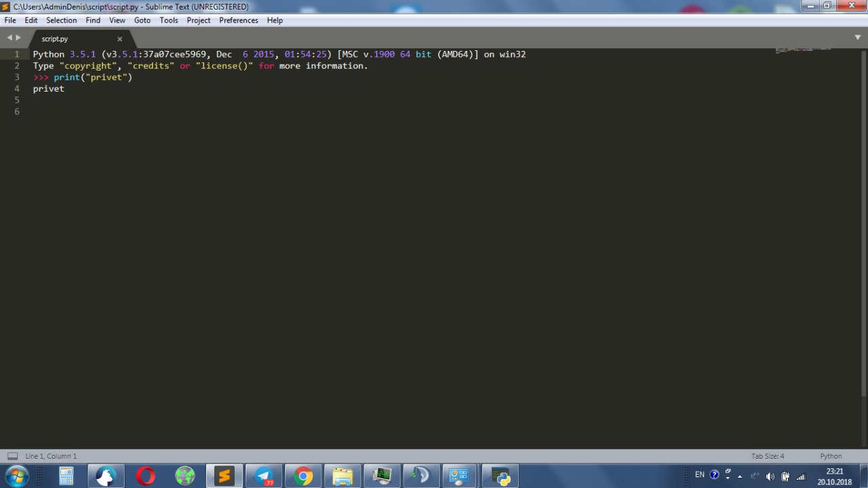
Task: Open the View menu
Action: click(117, 20)
